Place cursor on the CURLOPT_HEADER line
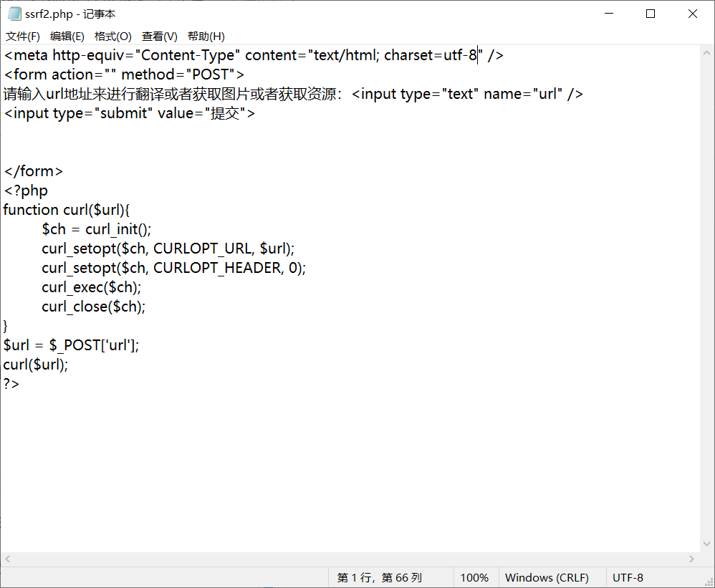Image resolution: width=715 pixels, height=588 pixels. pos(173,268)
